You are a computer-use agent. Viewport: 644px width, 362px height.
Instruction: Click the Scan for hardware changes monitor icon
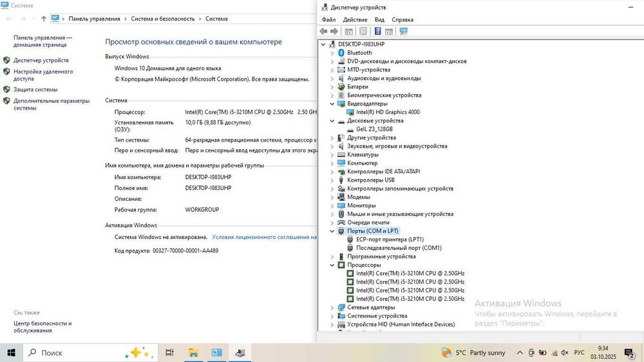coord(404,31)
